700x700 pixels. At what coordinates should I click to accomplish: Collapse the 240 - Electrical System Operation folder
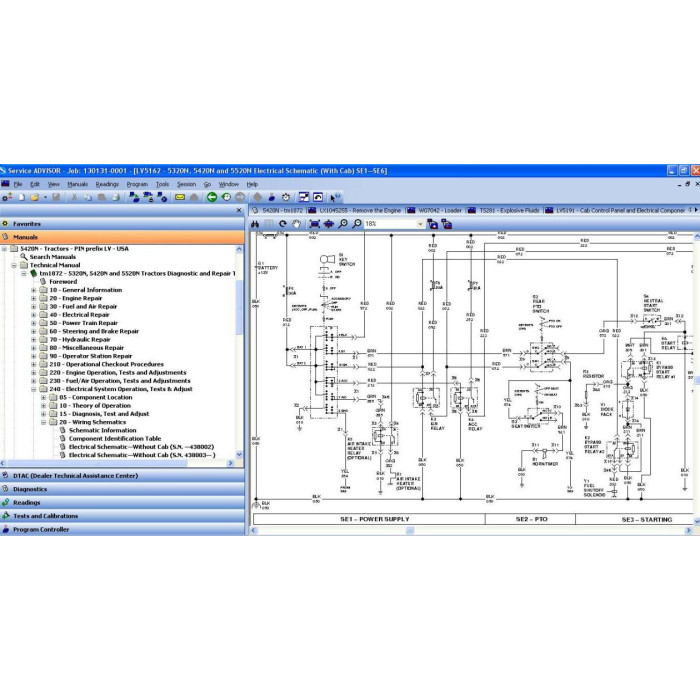pyautogui.click(x=33, y=389)
